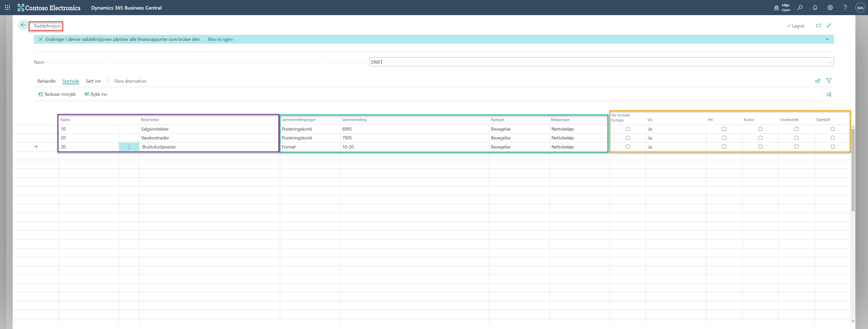Open Flere alternativer
This screenshot has height=329, width=868.
130,81
